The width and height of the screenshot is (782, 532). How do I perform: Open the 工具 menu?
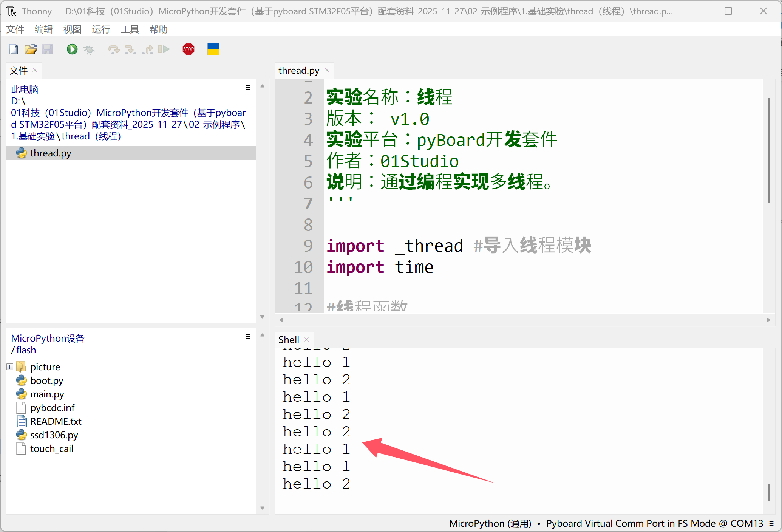pos(130,29)
